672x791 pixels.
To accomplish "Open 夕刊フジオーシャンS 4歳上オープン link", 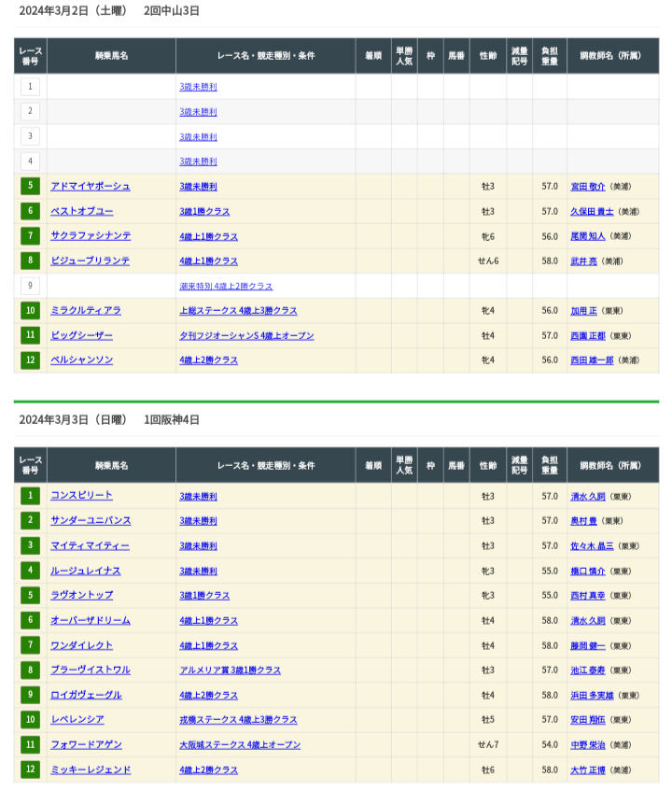I will [x=246, y=335].
